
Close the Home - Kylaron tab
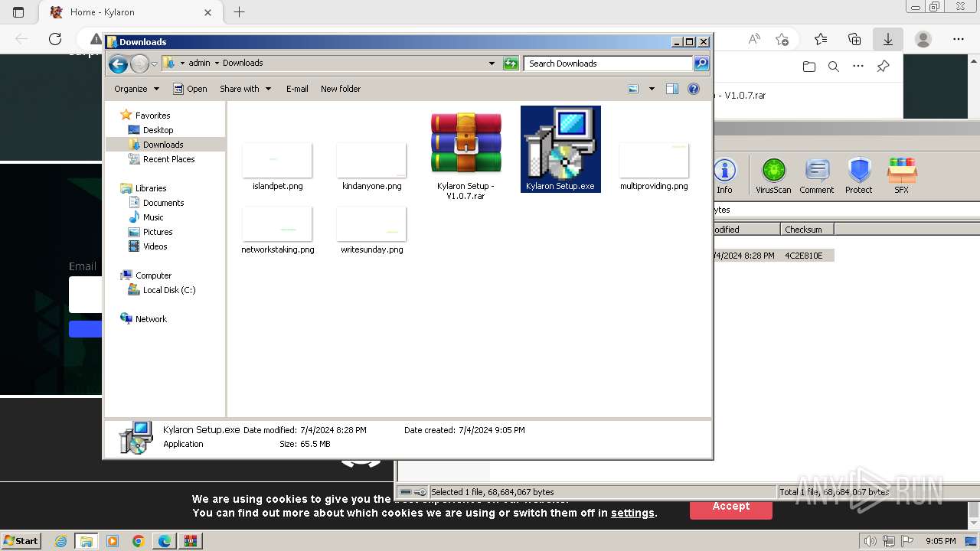click(x=208, y=12)
